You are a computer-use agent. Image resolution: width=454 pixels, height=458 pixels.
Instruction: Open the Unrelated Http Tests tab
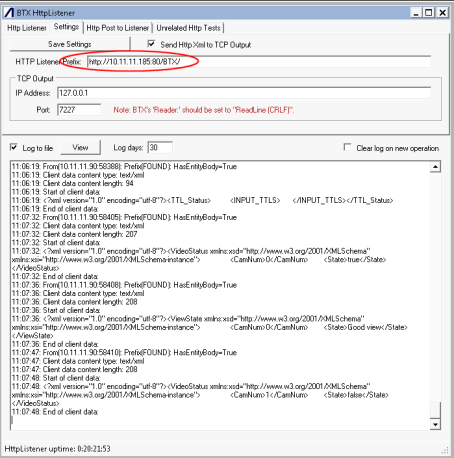188,28
